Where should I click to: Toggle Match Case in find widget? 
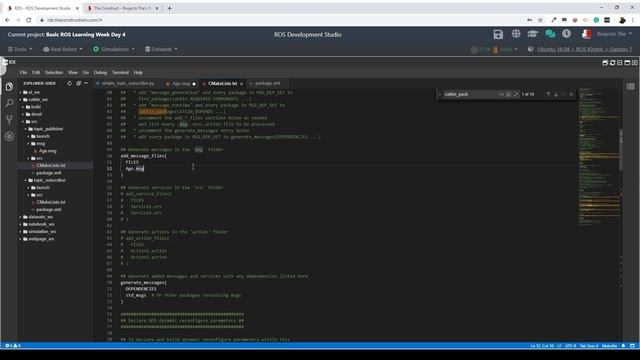pos(501,94)
